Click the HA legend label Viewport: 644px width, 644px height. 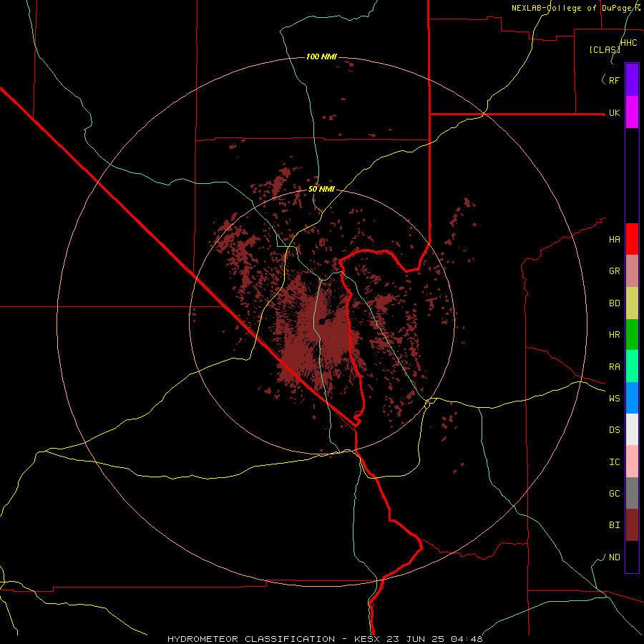pyautogui.click(x=614, y=239)
